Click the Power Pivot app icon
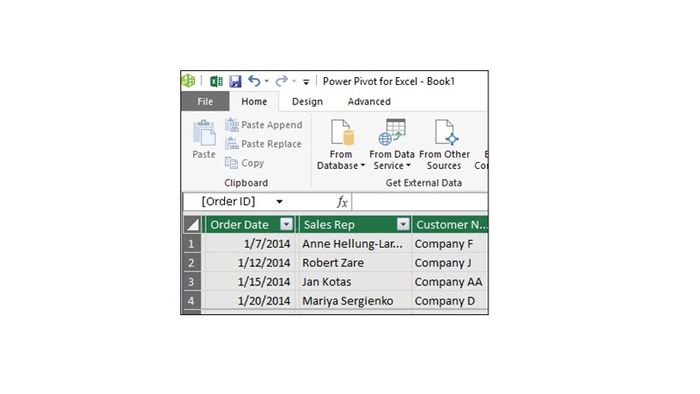This screenshot has width=700, height=394. pos(188,81)
